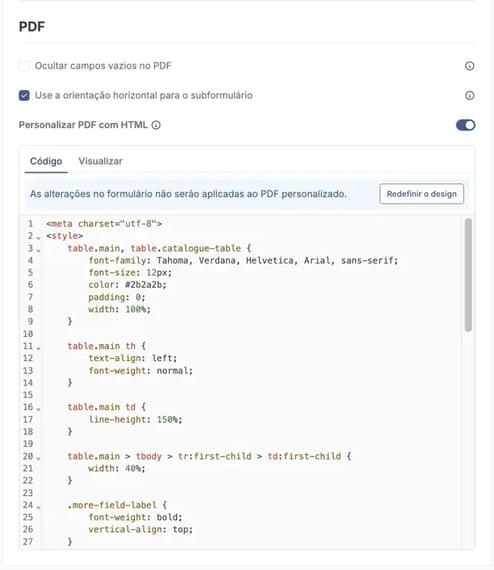Click Redefinir o design button
This screenshot has height=570, width=494.
[x=421, y=194]
